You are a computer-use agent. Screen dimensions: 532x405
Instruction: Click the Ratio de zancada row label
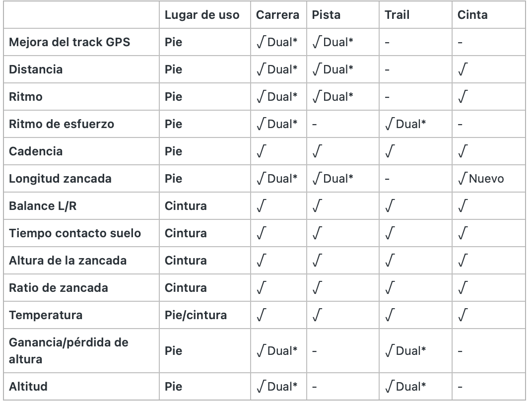59,288
